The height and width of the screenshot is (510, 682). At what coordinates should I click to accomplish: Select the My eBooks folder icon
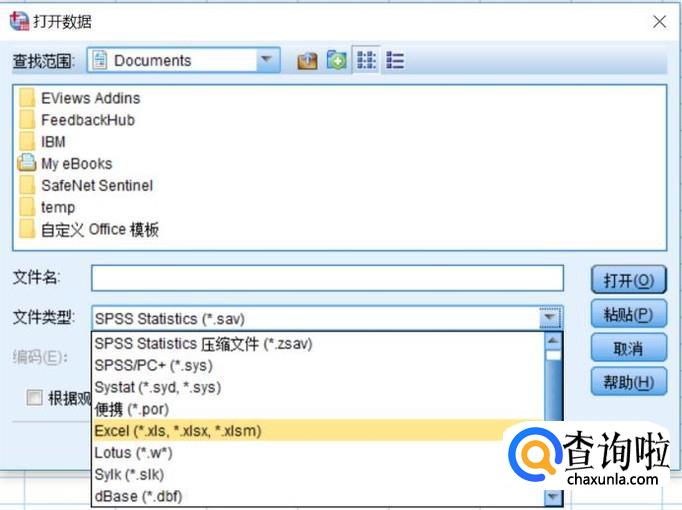[27, 163]
